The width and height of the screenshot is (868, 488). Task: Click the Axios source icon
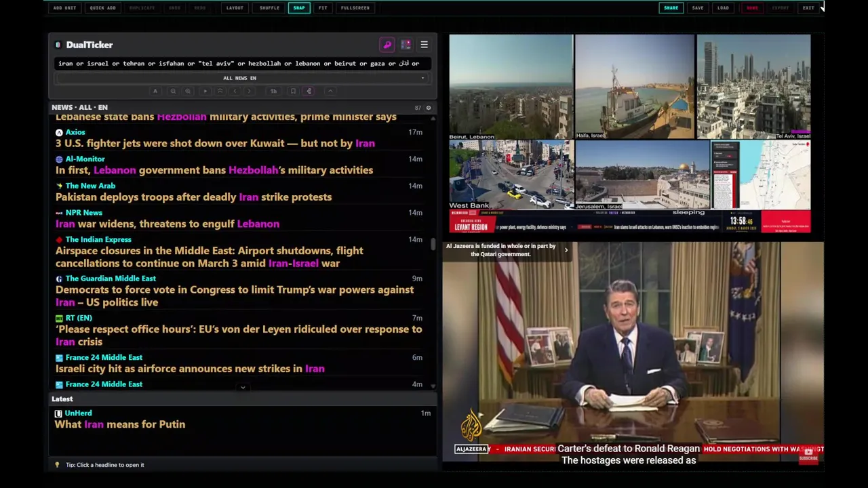point(59,132)
